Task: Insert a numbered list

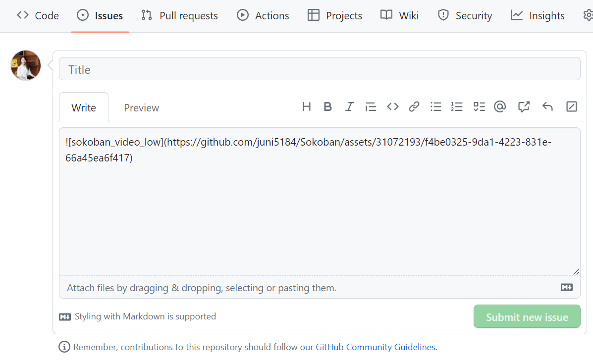Action: pos(456,107)
